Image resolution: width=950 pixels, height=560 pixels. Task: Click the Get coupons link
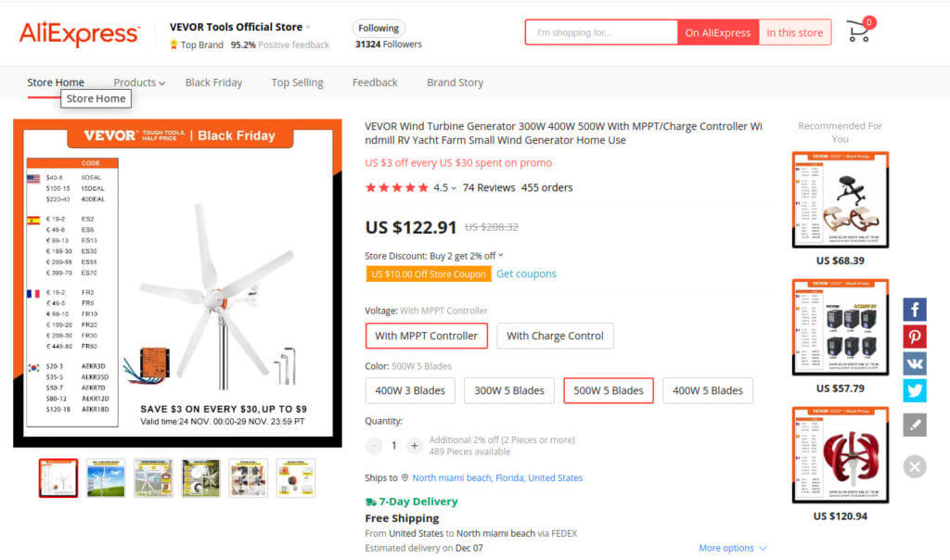(526, 274)
